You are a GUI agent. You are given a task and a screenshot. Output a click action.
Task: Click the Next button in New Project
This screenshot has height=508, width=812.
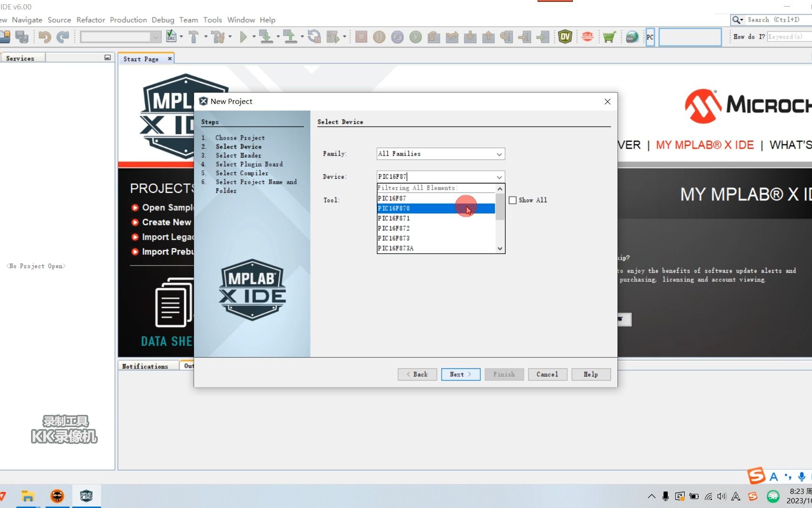[461, 374]
